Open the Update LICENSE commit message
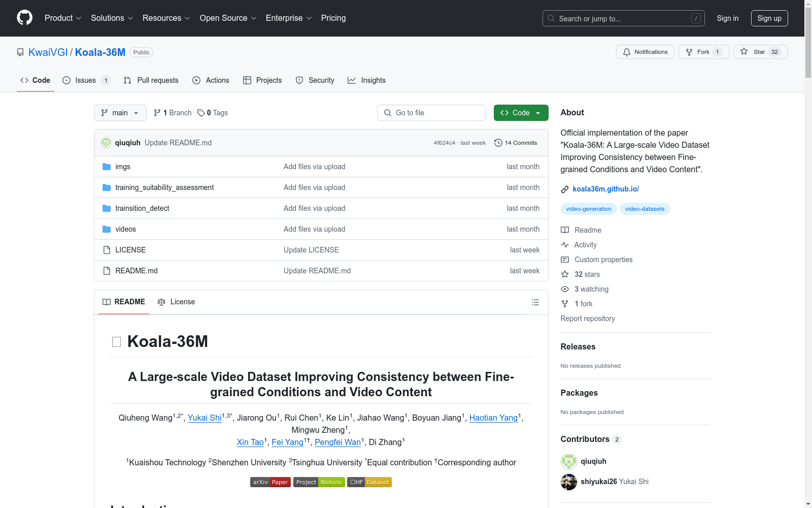The height and width of the screenshot is (508, 812). tap(311, 250)
